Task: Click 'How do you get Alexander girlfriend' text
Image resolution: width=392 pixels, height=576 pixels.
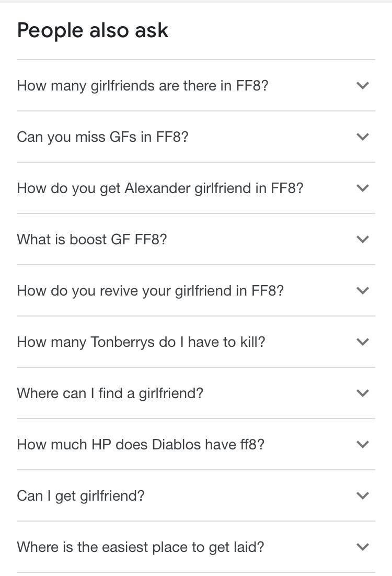Action: [160, 188]
